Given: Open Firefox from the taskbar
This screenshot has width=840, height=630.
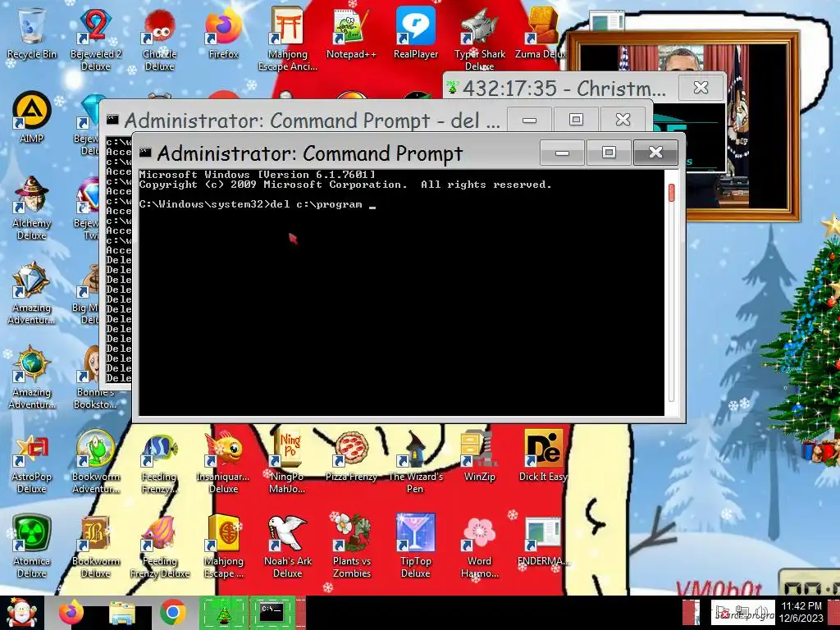Looking at the screenshot, I should click(x=71, y=613).
